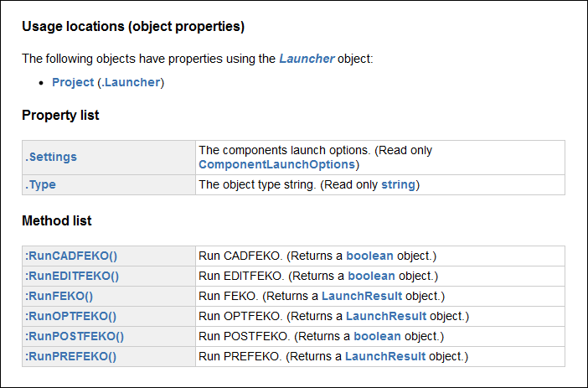Go to the ComponentLaunchOptions type link
Viewport: 588px width, 388px height.
[x=276, y=164]
